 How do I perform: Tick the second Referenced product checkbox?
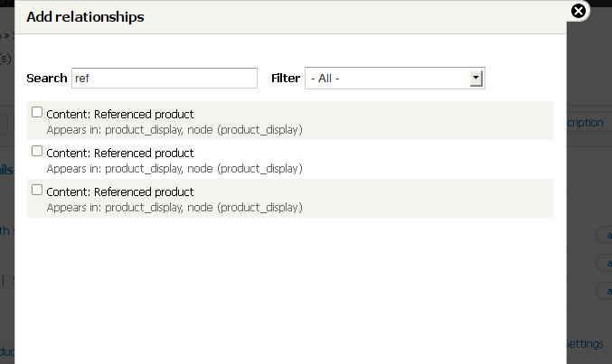(x=37, y=152)
